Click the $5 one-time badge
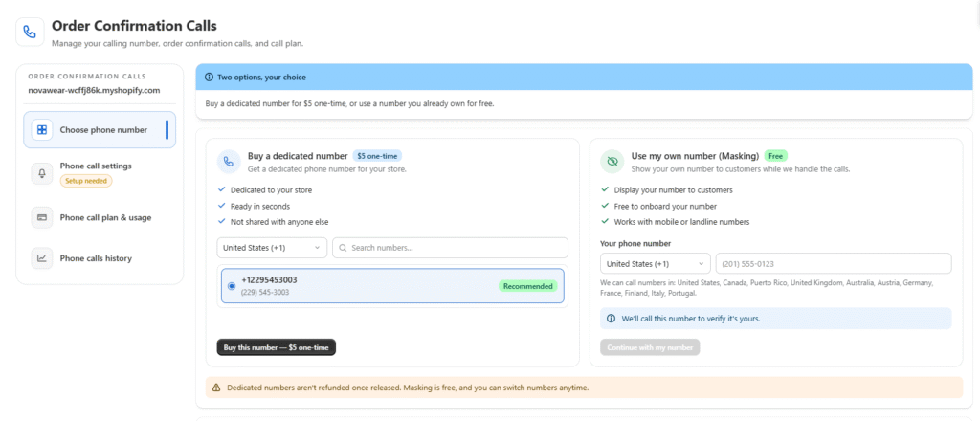This screenshot has width=980, height=421. 377,156
